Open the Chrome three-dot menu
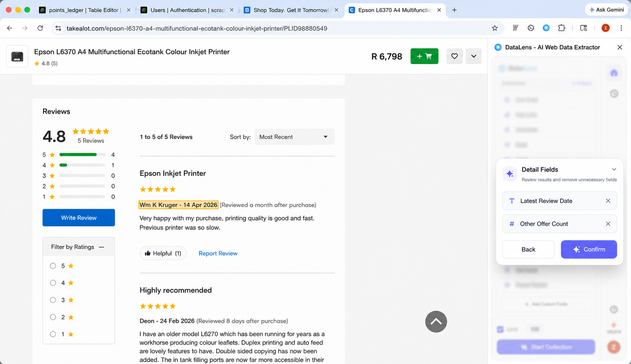Viewport: 631px width, 364px height. [x=621, y=28]
